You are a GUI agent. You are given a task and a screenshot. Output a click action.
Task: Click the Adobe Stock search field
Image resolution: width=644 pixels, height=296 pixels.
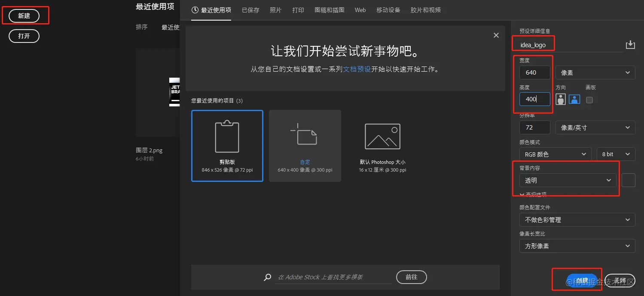[x=334, y=277]
